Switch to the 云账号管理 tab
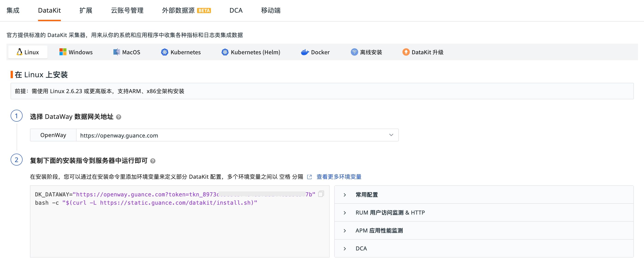Image resolution: width=644 pixels, height=264 pixels. (127, 11)
